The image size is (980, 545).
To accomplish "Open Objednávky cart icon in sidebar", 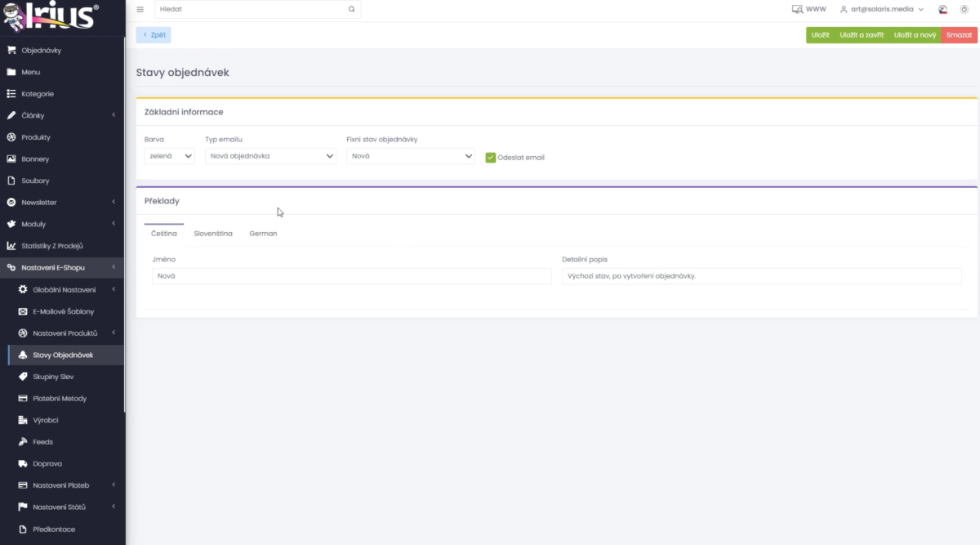I will point(11,50).
